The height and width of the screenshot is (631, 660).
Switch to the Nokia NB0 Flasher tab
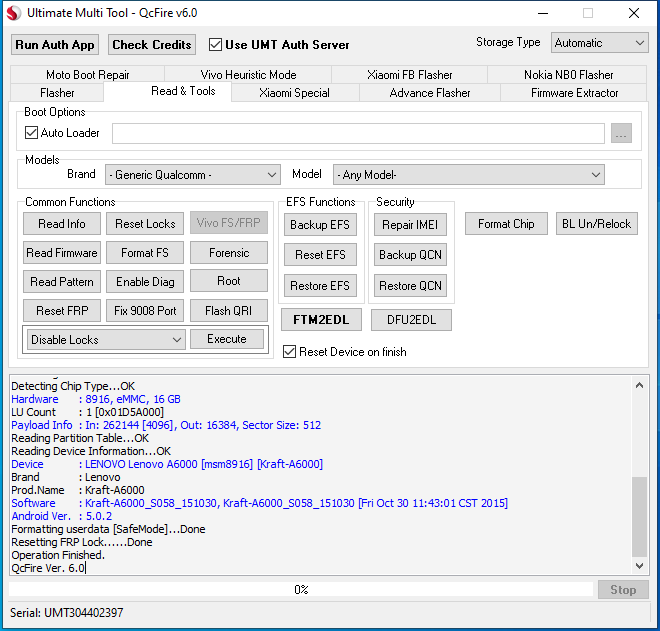568,75
